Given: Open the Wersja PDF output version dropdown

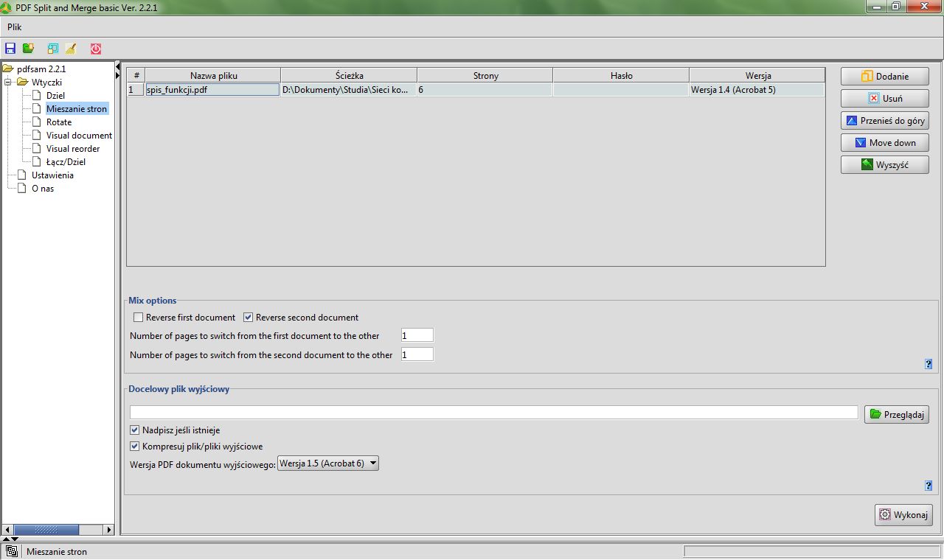Looking at the screenshot, I should [x=328, y=463].
